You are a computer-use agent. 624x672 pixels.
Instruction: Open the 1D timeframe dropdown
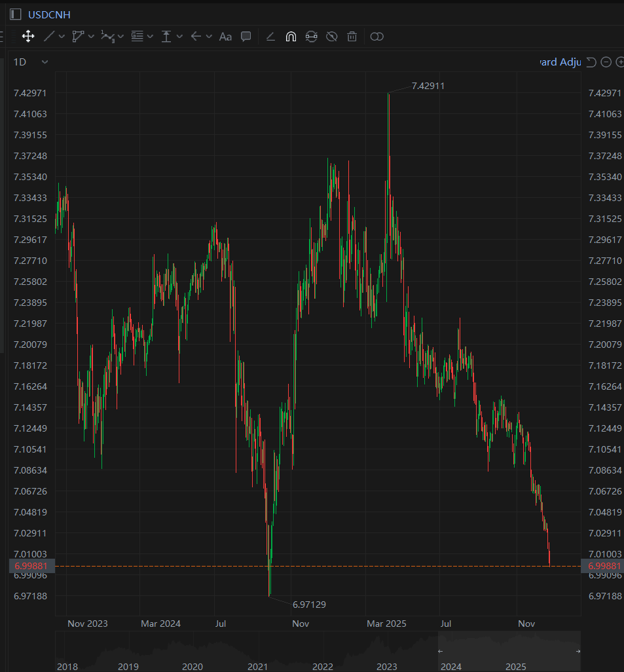(25, 62)
